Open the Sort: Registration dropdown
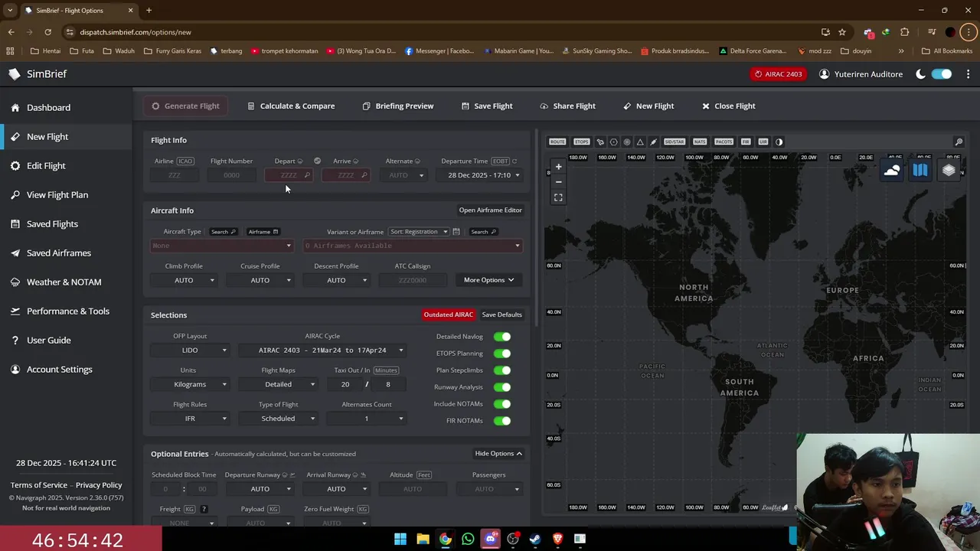Image resolution: width=980 pixels, height=551 pixels. [x=418, y=232]
